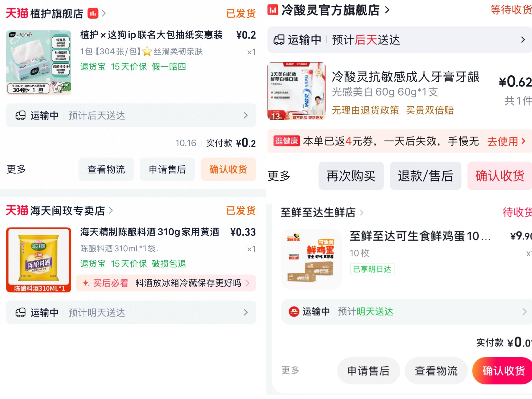Open 冷酸灵官方旗舰店 via its chevron
Viewport: 532px width, 399px height.
[387, 10]
